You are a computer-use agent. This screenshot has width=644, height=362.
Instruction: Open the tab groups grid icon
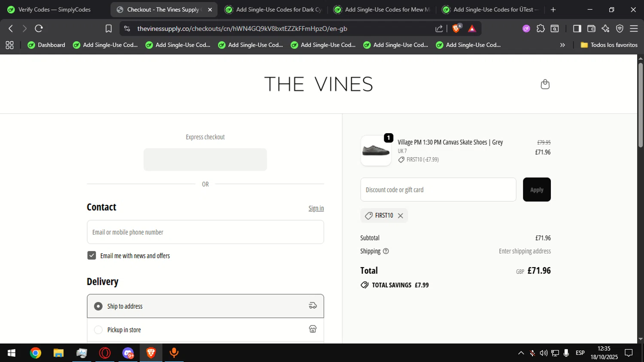pos(9,45)
